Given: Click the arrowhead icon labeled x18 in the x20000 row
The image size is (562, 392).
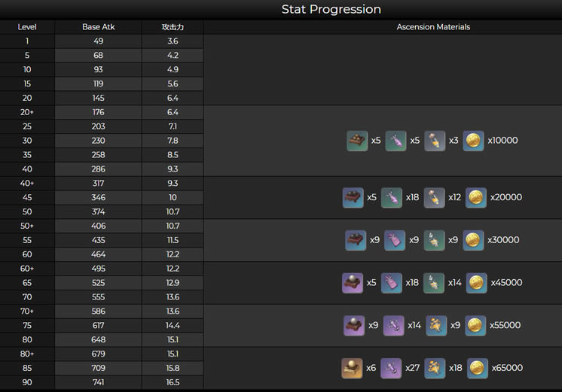Looking at the screenshot, I should pos(392,197).
